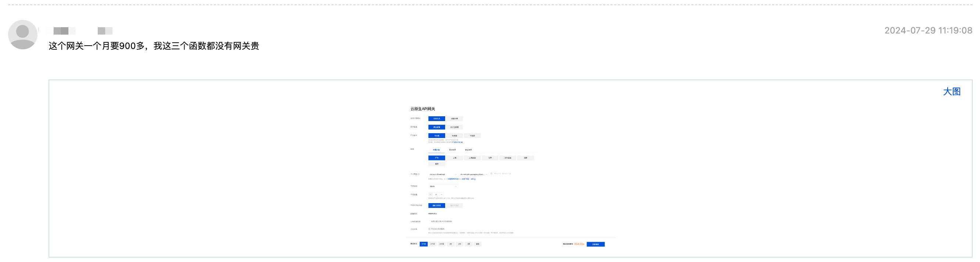Open the 大图 full-size image link
The width and height of the screenshot is (980, 262).
[x=951, y=92]
